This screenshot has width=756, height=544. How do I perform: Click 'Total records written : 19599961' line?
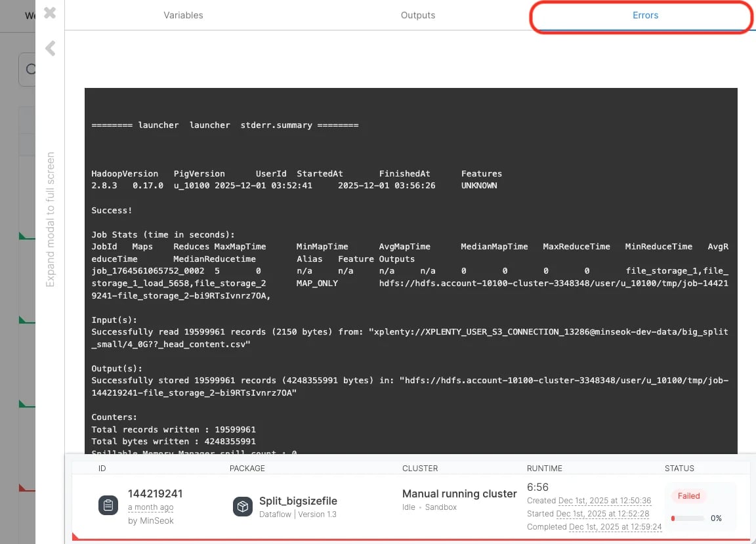[x=173, y=429]
